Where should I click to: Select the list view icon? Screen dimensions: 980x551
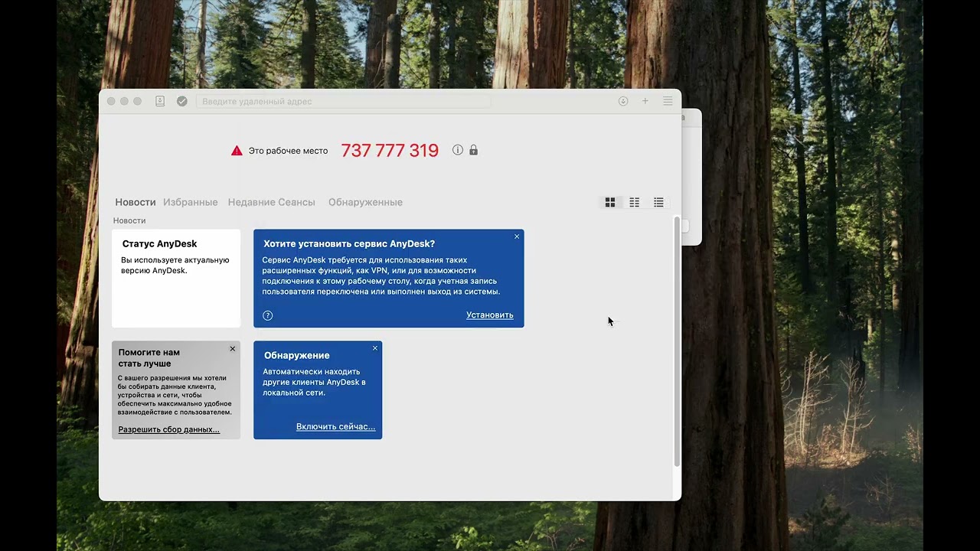click(x=658, y=202)
